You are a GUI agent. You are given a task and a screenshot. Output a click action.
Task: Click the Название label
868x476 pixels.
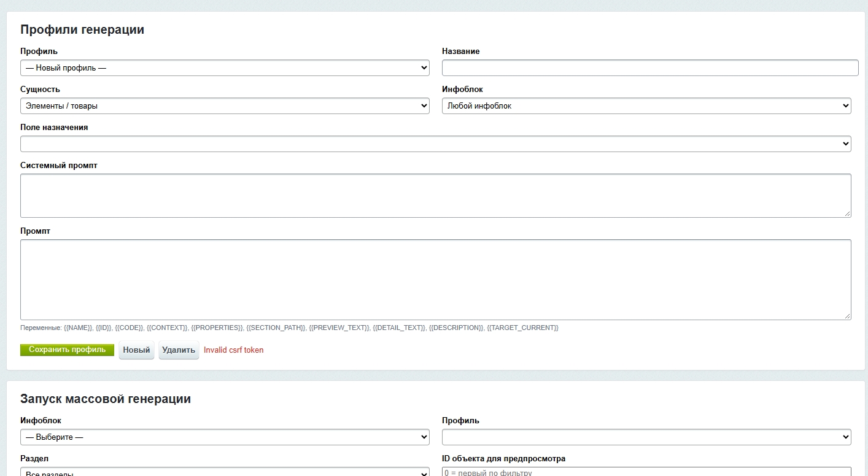(461, 52)
